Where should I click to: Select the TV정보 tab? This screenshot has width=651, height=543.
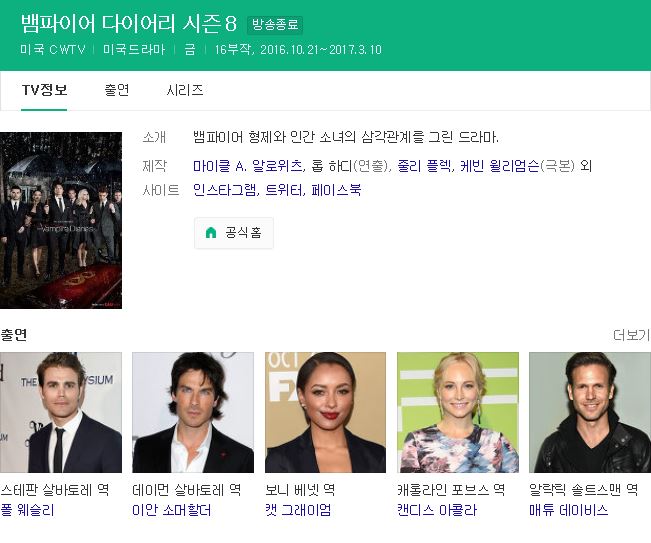pyautogui.click(x=44, y=90)
